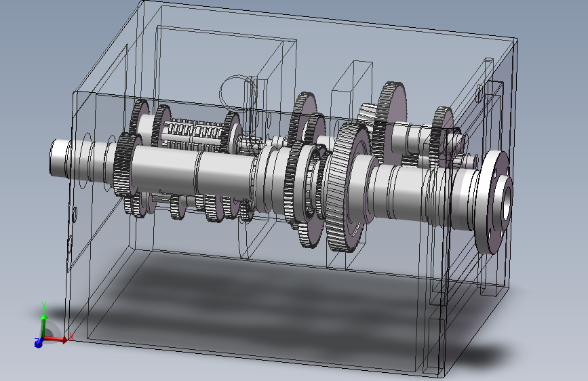Click the red X axis arrow of the triad
Viewport: 588px width, 381px height.
[56, 339]
